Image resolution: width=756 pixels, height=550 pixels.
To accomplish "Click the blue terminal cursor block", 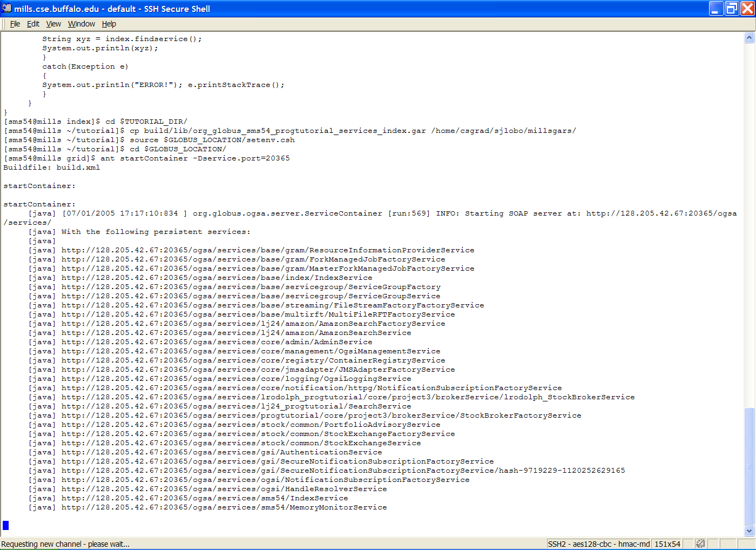I will [x=6, y=525].
